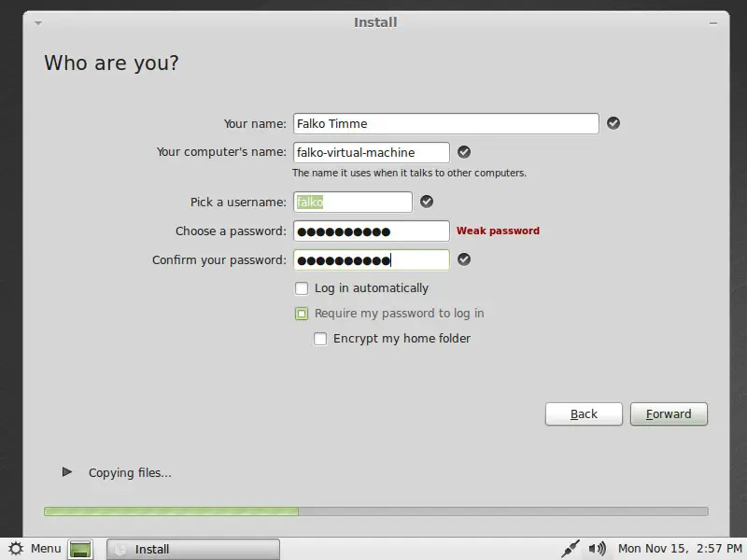Screen dimensions: 747x560
Task: Click the hint about talking to other computers
Action: click(409, 173)
